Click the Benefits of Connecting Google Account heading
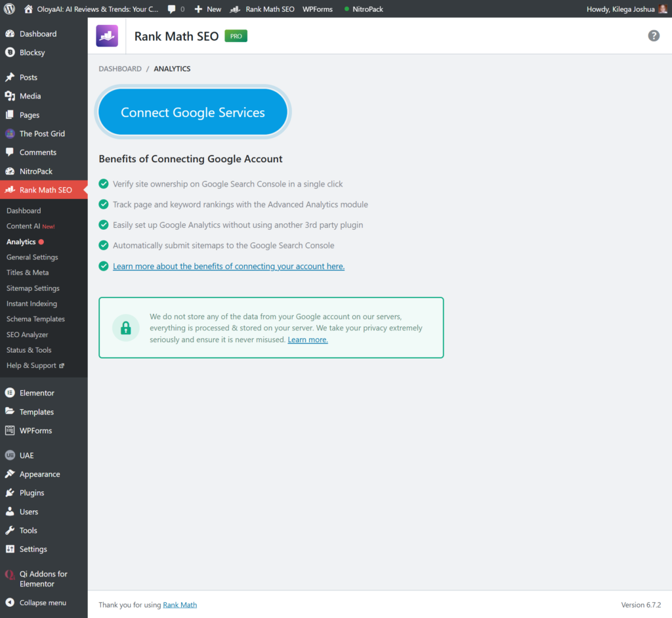The width and height of the screenshot is (672, 618). pyautogui.click(x=191, y=159)
